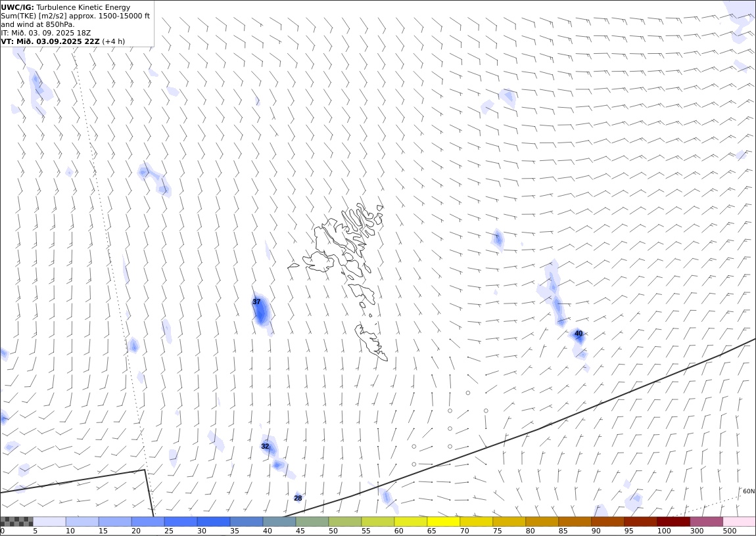The height and width of the screenshot is (536, 756).
Task: Select the 20–25 legend color swatch
Action: click(147, 522)
